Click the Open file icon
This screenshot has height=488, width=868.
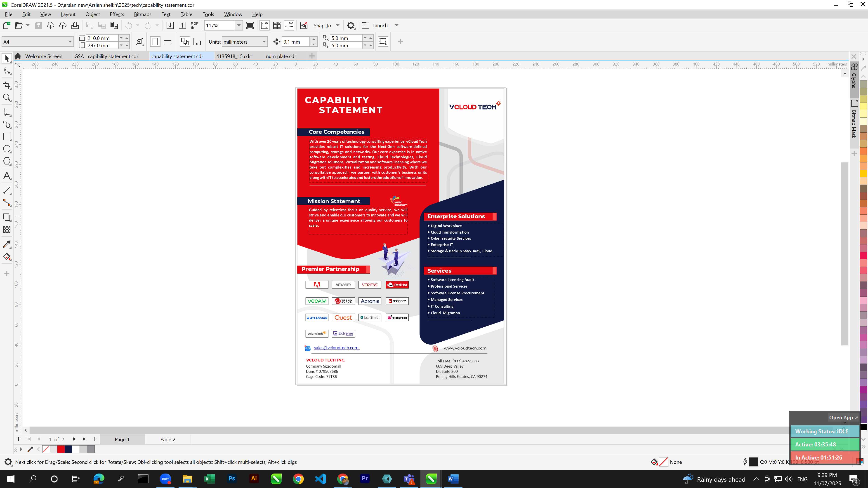(x=19, y=25)
